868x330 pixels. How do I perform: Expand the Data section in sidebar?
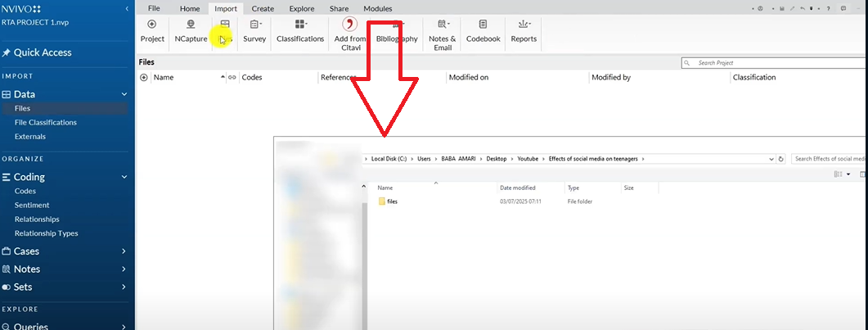(25, 94)
